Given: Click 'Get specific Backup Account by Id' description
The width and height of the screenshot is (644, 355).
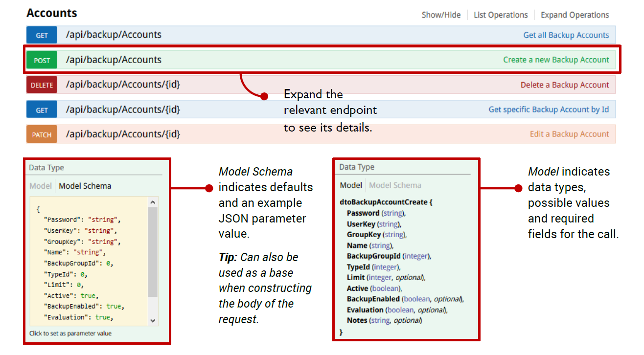Looking at the screenshot, I should [549, 110].
